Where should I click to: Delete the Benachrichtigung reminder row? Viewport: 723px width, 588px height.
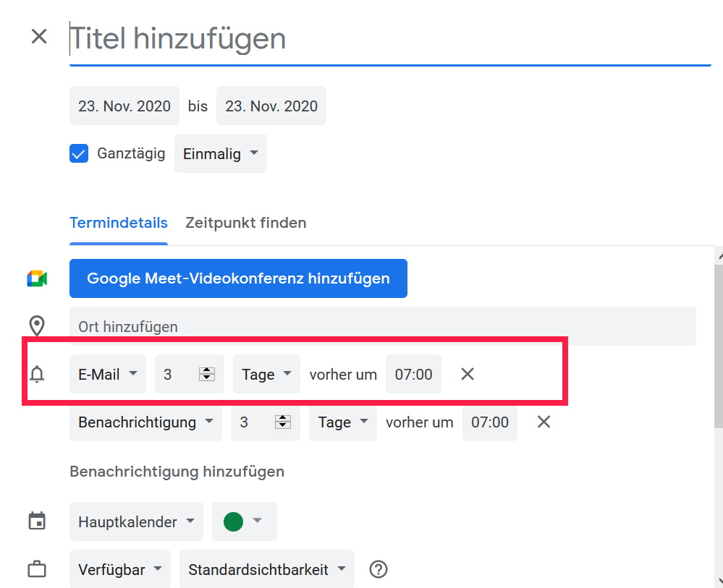click(x=544, y=422)
